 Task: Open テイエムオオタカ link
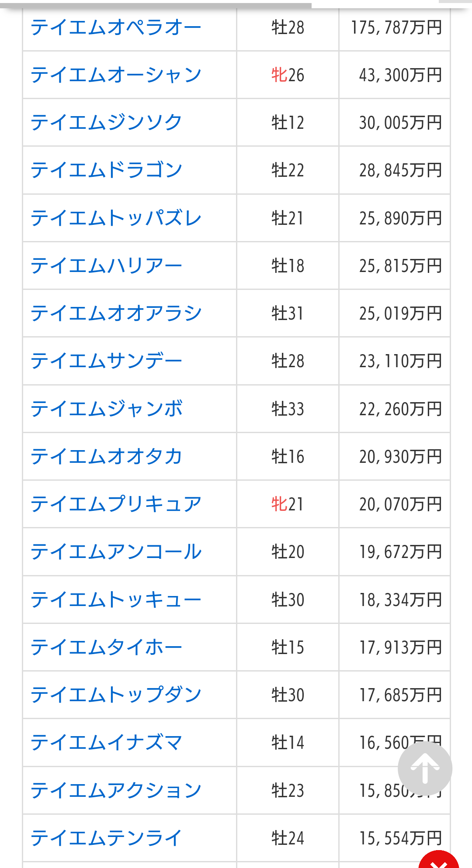coord(106,457)
